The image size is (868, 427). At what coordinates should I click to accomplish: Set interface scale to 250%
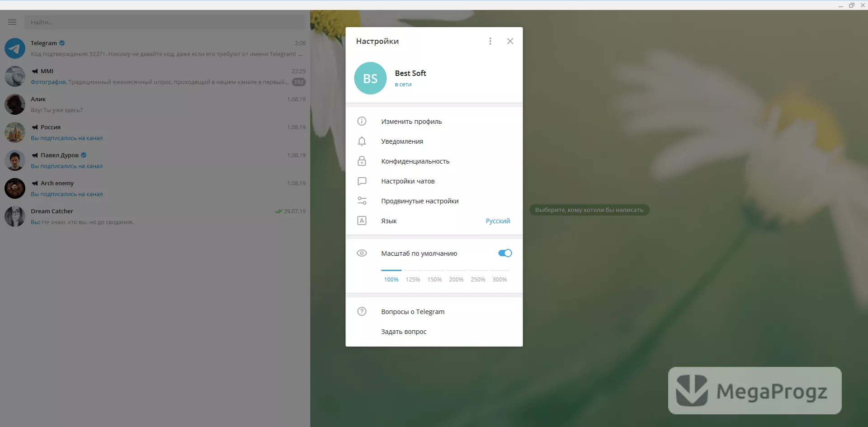coord(478,279)
